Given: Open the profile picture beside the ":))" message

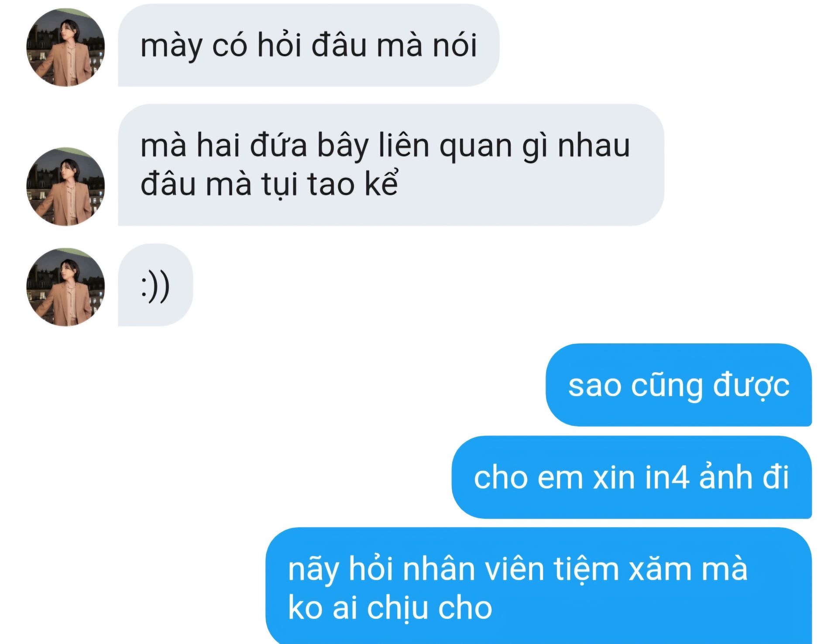Looking at the screenshot, I should coord(65,287).
